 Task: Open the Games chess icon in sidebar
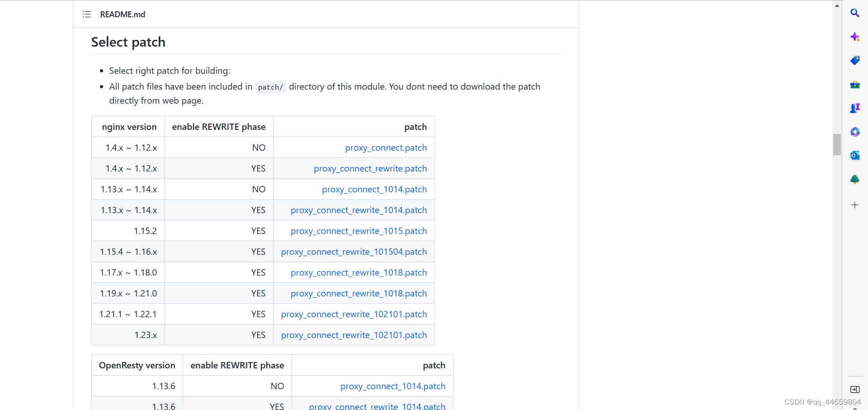(854, 108)
